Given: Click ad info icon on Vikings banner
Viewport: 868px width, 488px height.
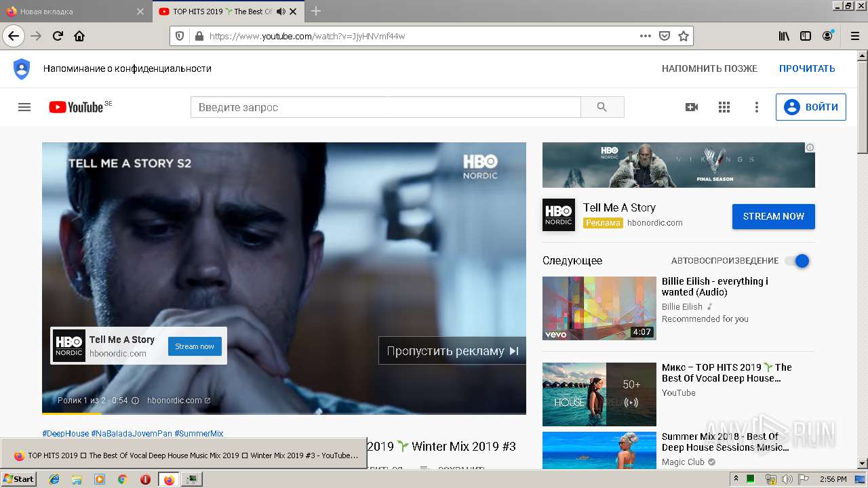Looking at the screenshot, I should click(x=810, y=147).
